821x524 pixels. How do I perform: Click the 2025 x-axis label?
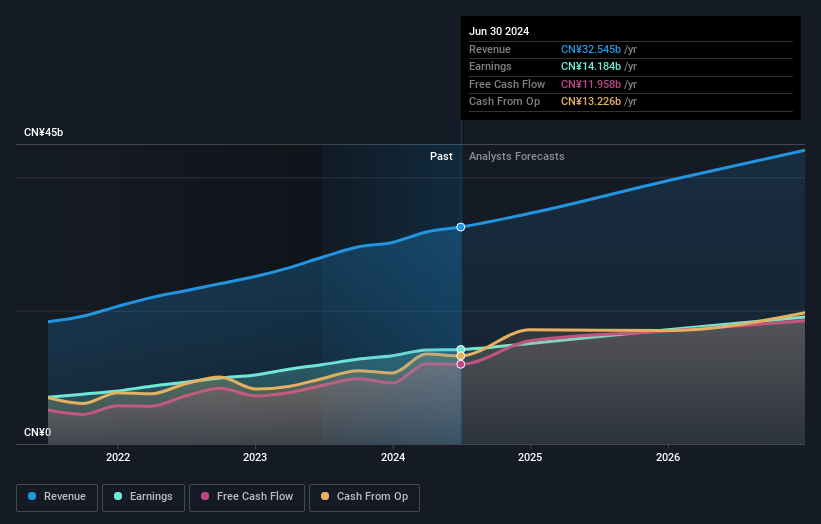[x=530, y=457]
